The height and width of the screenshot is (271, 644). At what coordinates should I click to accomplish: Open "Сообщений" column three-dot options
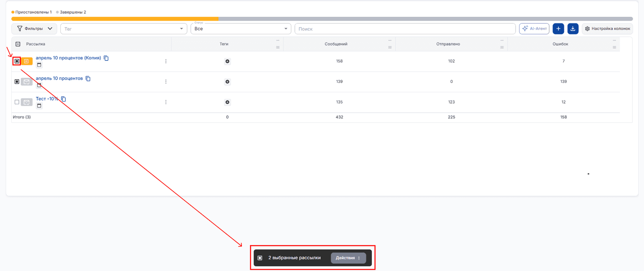pos(390,40)
